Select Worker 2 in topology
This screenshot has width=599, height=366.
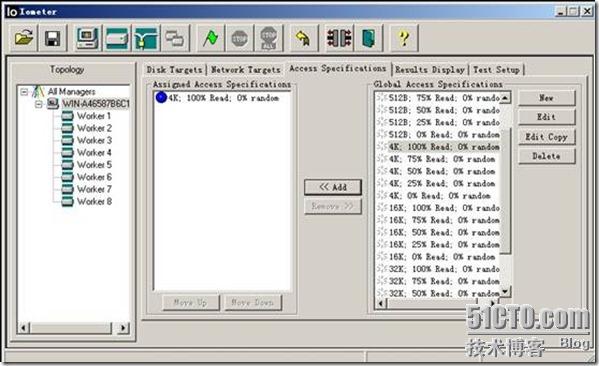[94, 128]
